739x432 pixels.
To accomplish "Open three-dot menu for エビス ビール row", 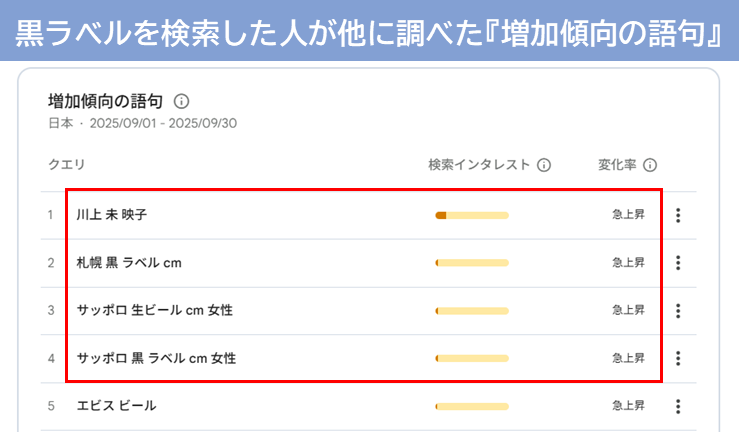I will [x=678, y=406].
